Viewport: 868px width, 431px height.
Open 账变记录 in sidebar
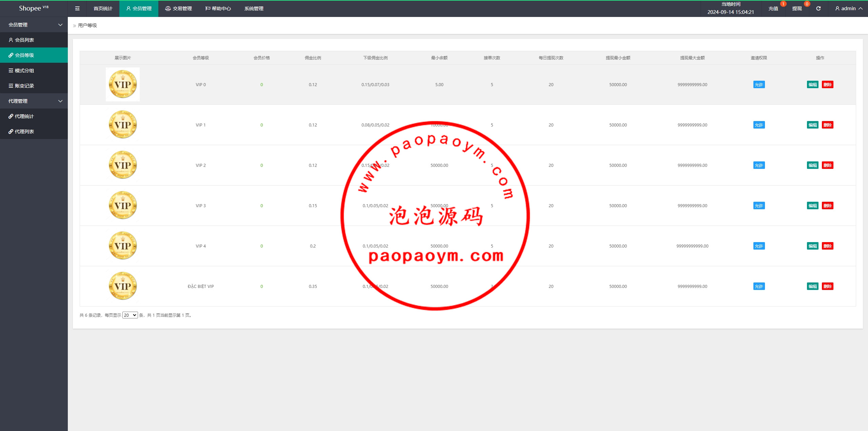34,86
